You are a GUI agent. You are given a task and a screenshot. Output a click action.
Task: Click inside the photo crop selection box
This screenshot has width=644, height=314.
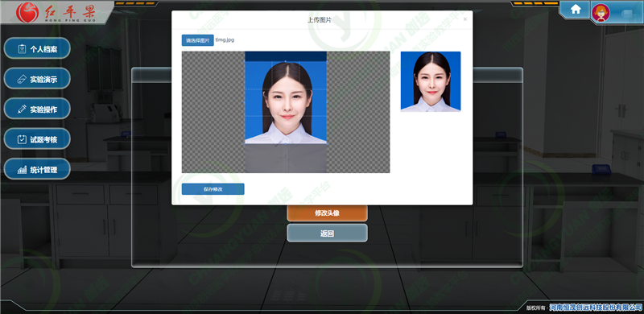click(286, 103)
